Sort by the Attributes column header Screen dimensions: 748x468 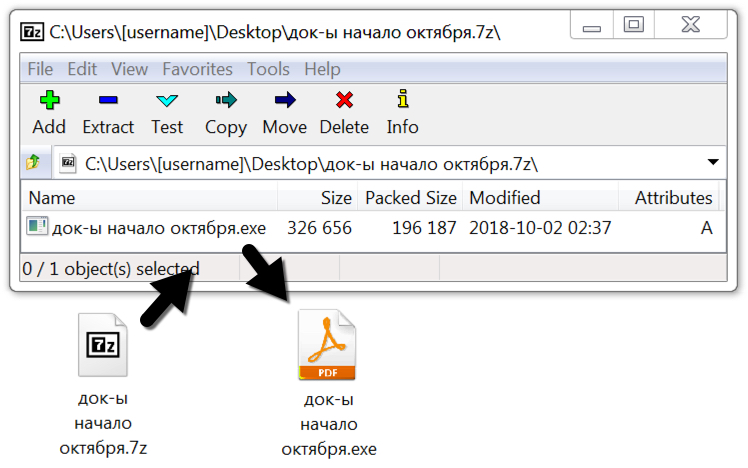tap(669, 198)
